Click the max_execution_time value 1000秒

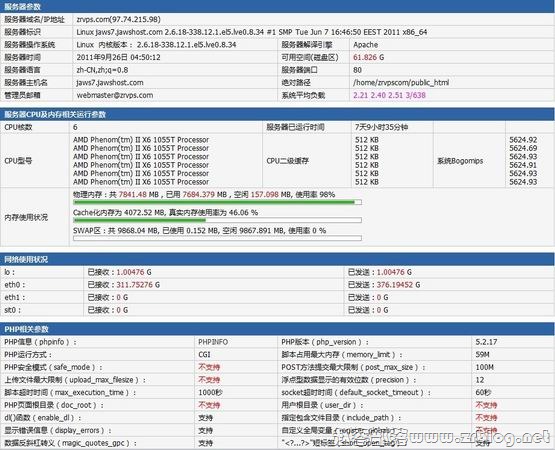(x=210, y=393)
